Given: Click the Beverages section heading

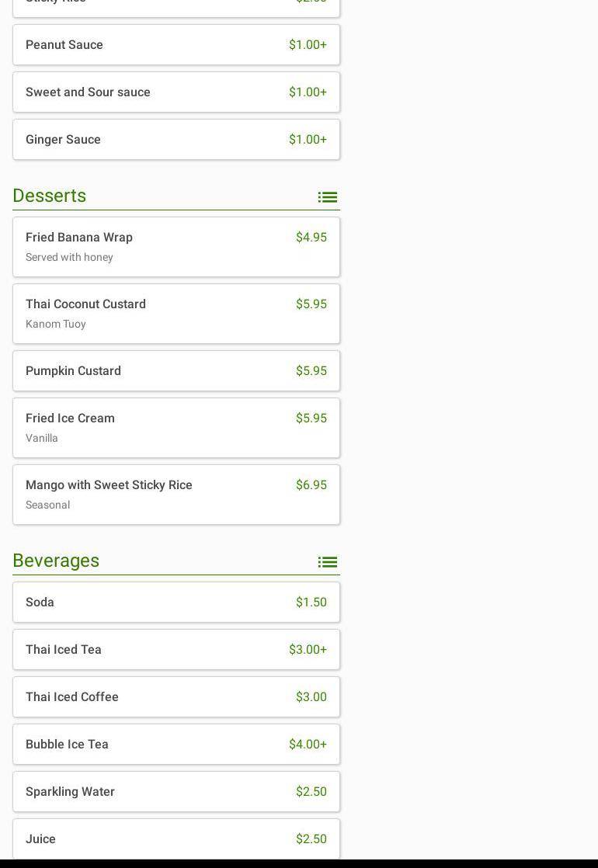Looking at the screenshot, I should click(56, 561).
